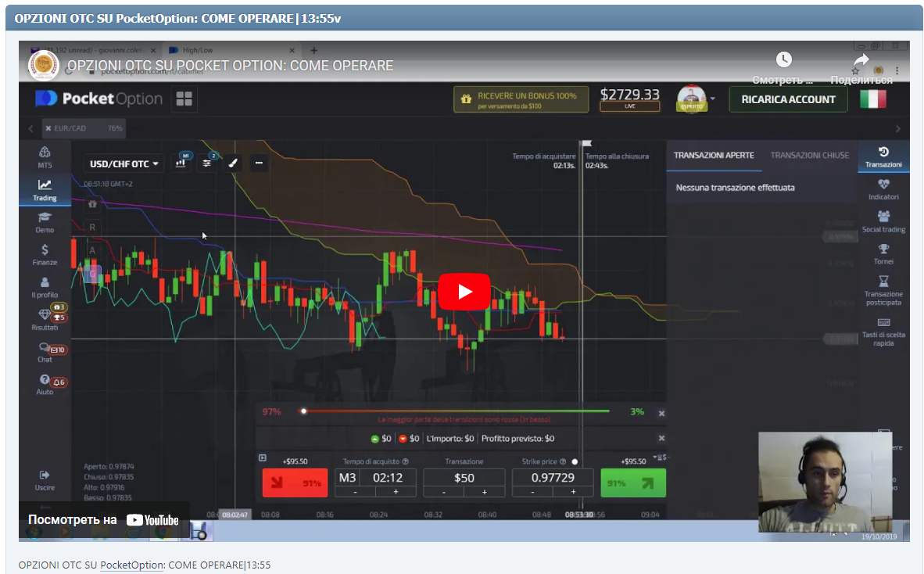Switch to Transazioni Chiuse tab
924x574 pixels.
click(809, 156)
